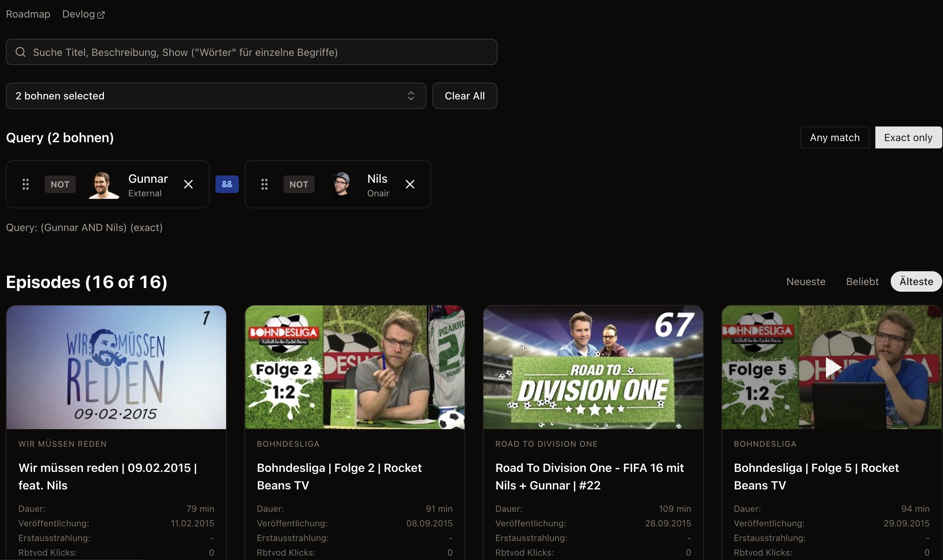Toggle NOT for Gunnar
Viewport: 943px width, 560px height.
(x=60, y=184)
